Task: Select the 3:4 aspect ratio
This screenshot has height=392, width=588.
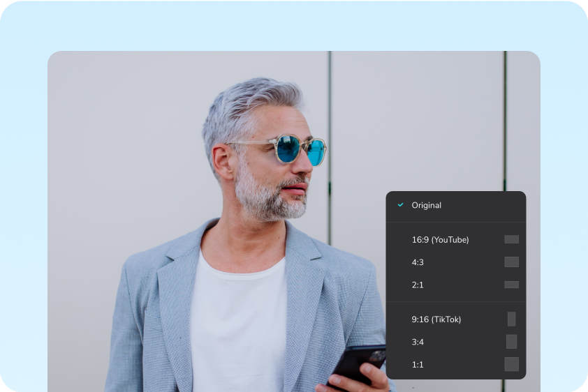Action: click(x=455, y=342)
